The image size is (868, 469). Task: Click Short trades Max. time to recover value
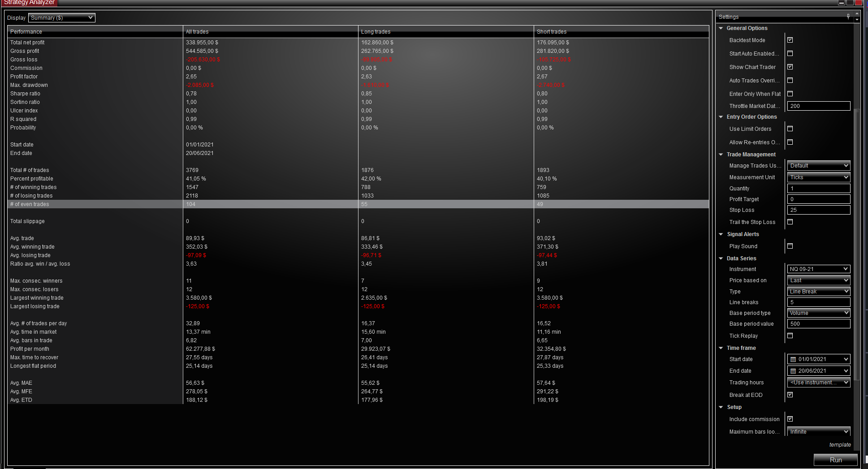550,357
